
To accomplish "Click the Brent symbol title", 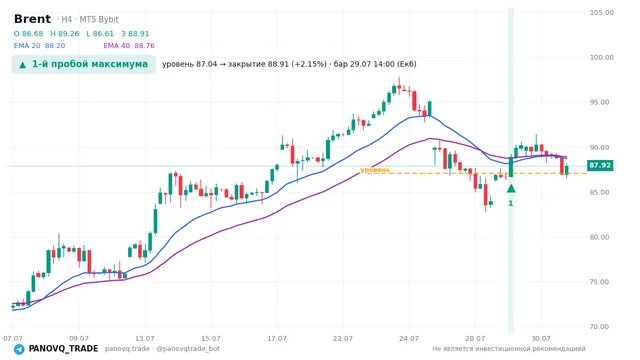I will coord(32,19).
